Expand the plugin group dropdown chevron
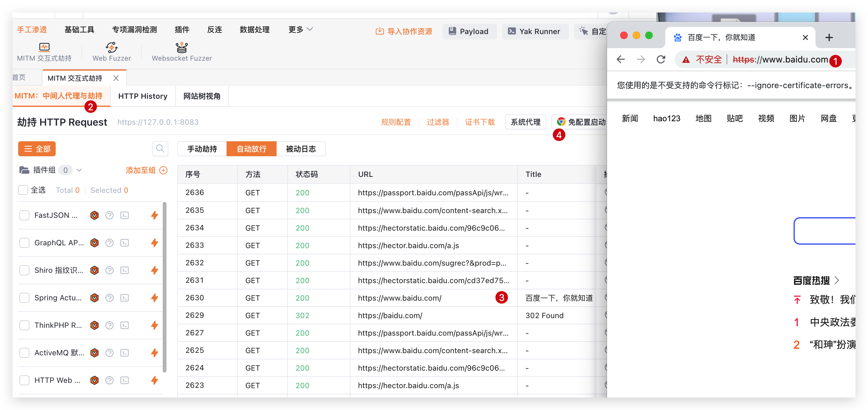Screen dimensions: 868x410 (x=79, y=170)
